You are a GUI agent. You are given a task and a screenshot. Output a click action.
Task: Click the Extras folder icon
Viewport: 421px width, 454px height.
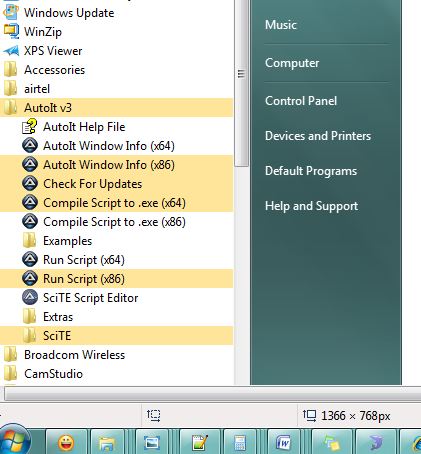coord(30,317)
